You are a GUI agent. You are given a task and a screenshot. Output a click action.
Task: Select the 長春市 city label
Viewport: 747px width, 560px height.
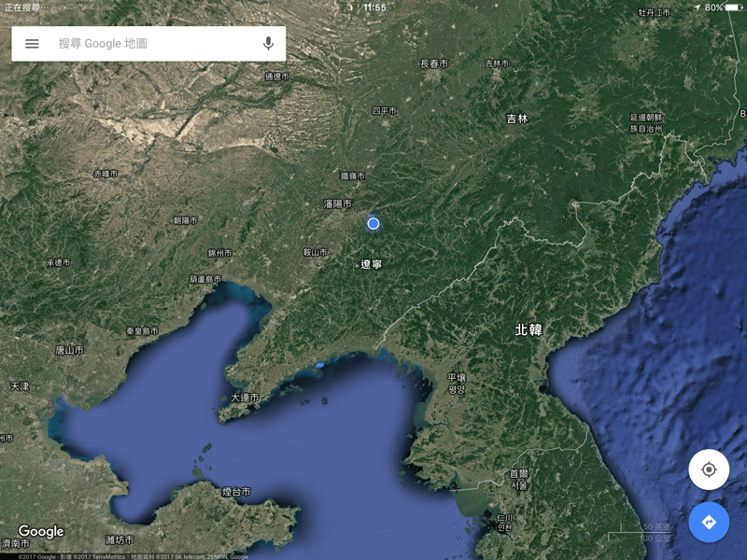[x=434, y=63]
